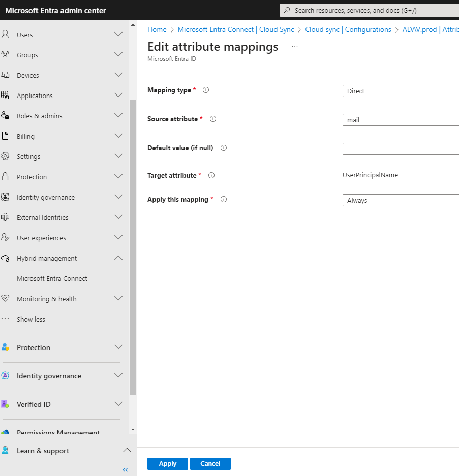Click the Target attribute info icon
The width and height of the screenshot is (459, 476).
pyautogui.click(x=211, y=175)
